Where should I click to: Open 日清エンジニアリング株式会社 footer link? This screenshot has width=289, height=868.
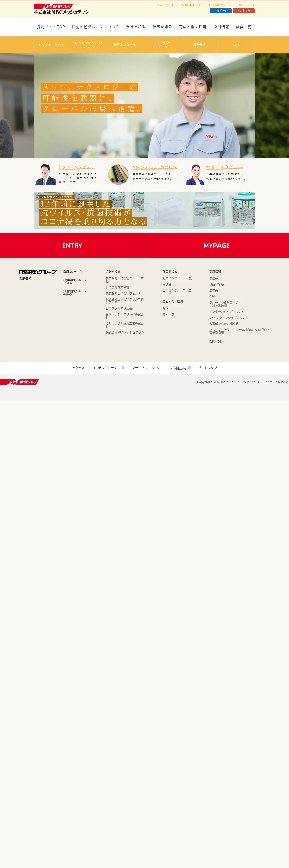pos(125,316)
